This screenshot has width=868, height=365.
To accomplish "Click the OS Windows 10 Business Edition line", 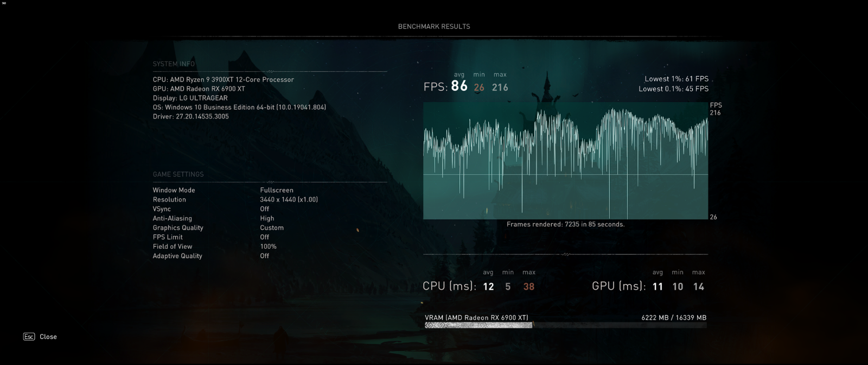I will click(x=240, y=108).
